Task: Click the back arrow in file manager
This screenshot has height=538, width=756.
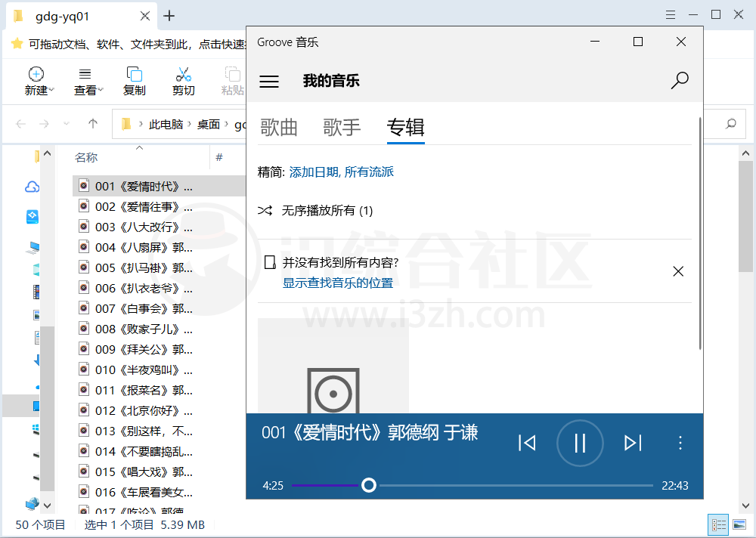Action: (20, 124)
